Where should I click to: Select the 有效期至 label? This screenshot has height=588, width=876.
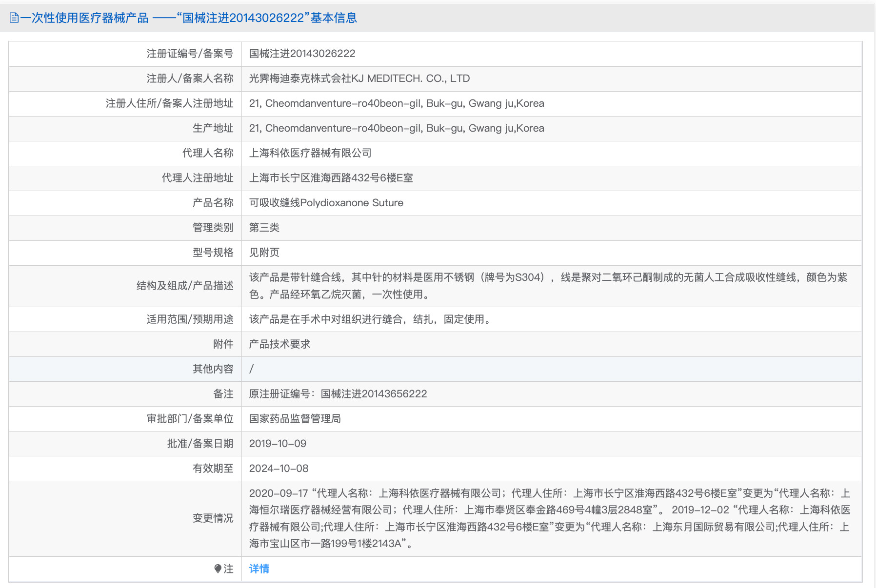click(x=213, y=469)
